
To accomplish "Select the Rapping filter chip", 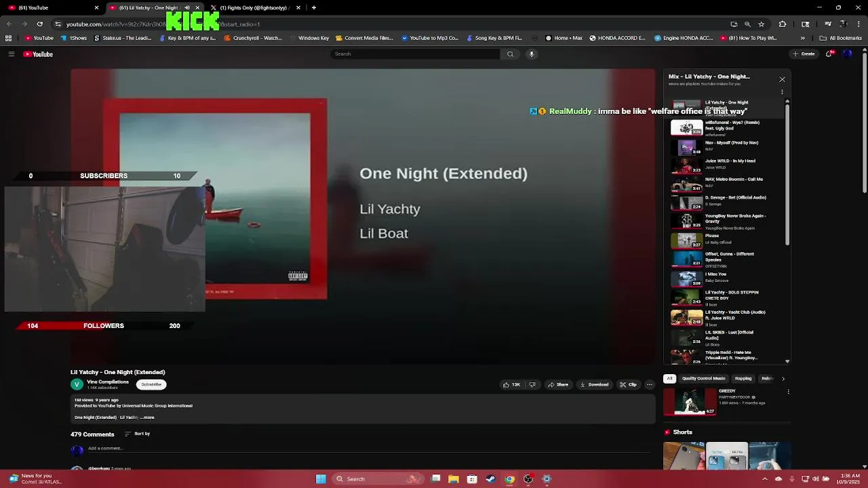I will pyautogui.click(x=743, y=379).
